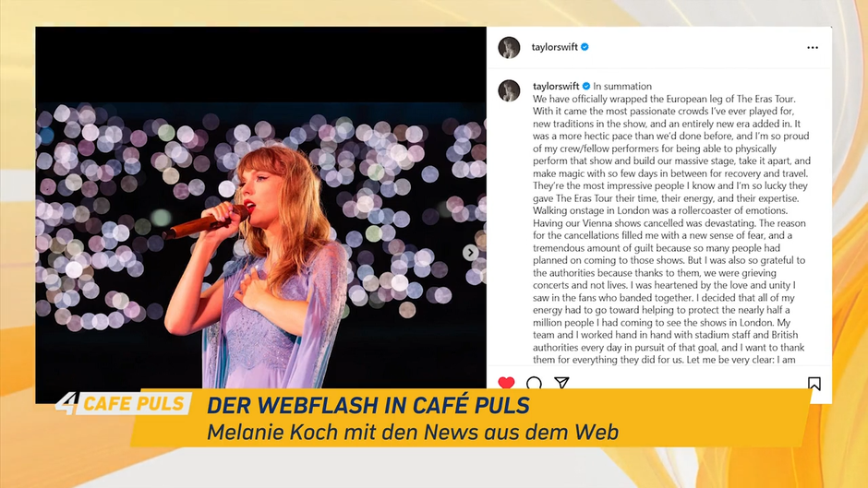The height and width of the screenshot is (488, 868).
Task: Open the three-dot more options menu
Action: pos(812,48)
